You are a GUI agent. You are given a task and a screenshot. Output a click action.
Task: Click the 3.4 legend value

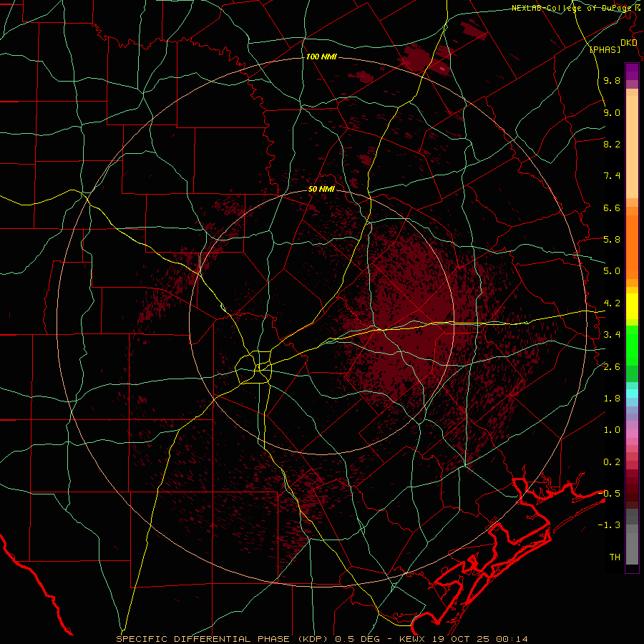tap(612, 335)
